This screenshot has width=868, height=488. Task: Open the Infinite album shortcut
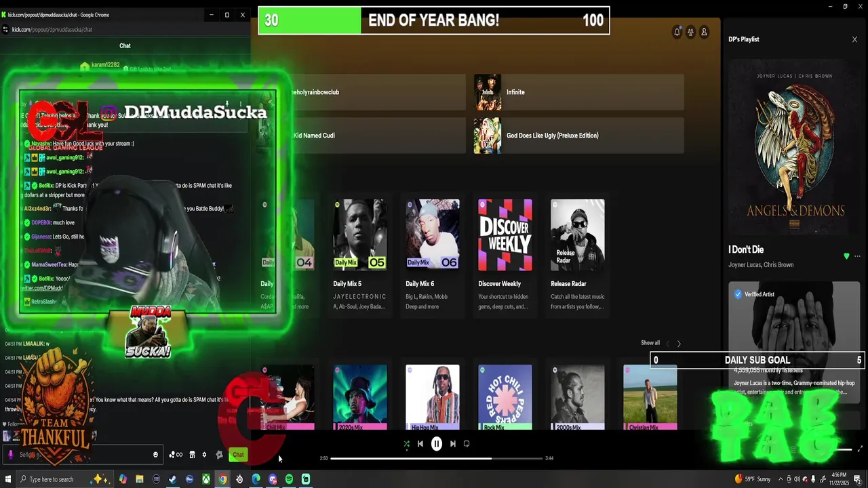tap(578, 92)
